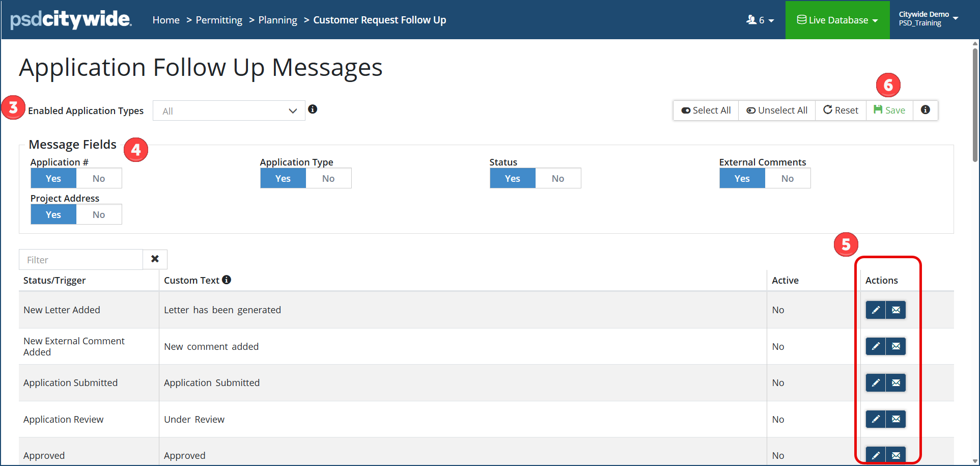Click into the Filter text field

click(81, 260)
